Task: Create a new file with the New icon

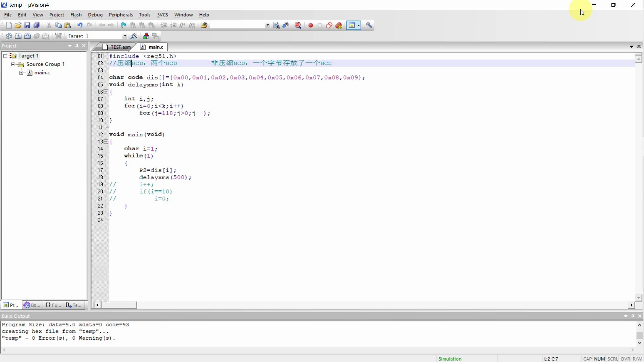Action: pos(9,25)
